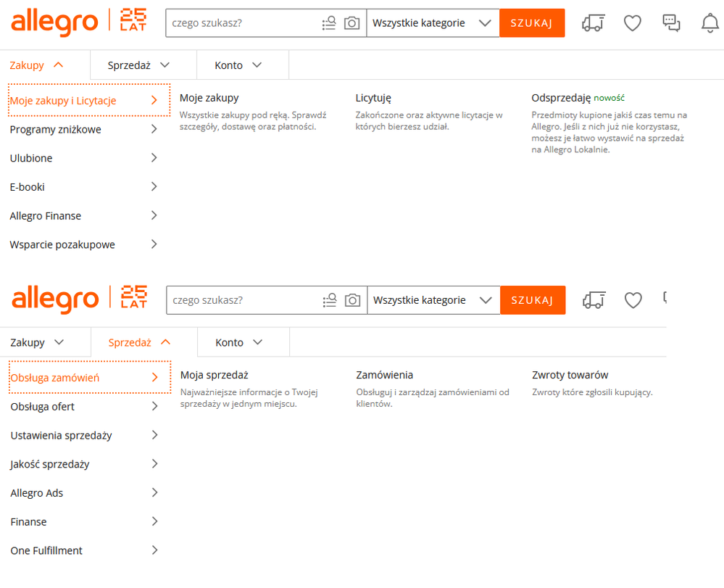Image resolution: width=724 pixels, height=588 pixels.
Task: Open the Zamówienia link
Action: tap(385, 375)
